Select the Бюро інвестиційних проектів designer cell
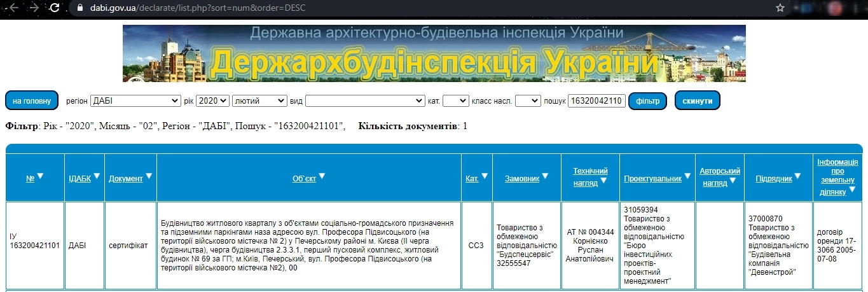The width and height of the screenshot is (868, 292). tap(657, 245)
